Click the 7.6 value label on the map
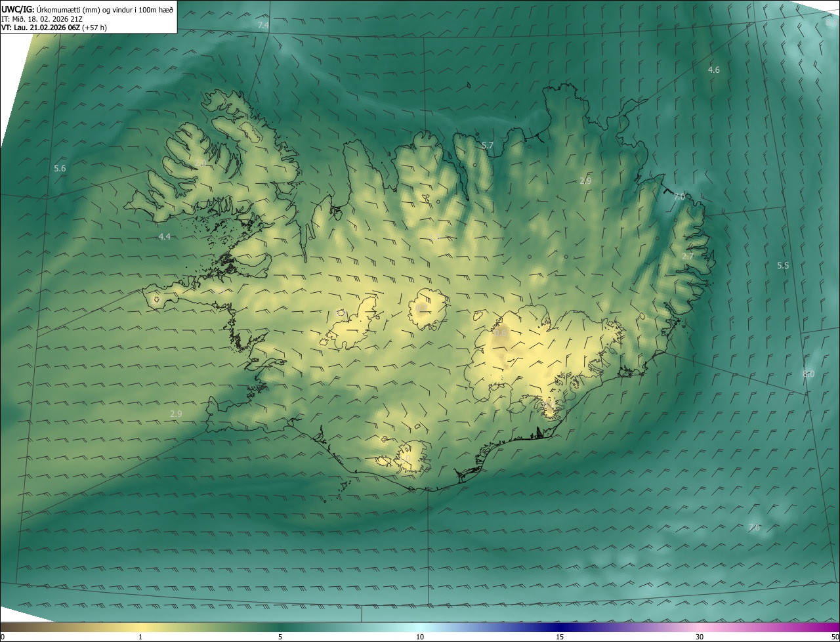Image resolution: width=840 pixels, height=642 pixels. 754,527
